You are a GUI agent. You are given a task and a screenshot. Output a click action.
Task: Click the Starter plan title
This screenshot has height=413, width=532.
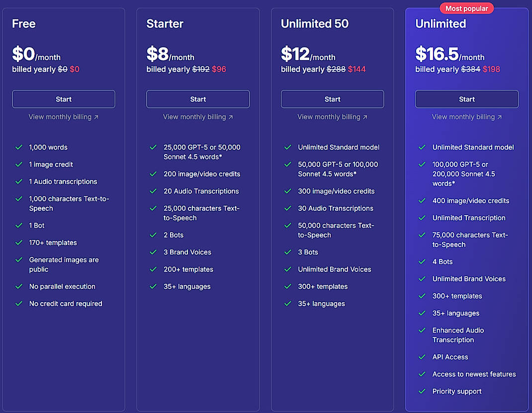pyautogui.click(x=165, y=24)
